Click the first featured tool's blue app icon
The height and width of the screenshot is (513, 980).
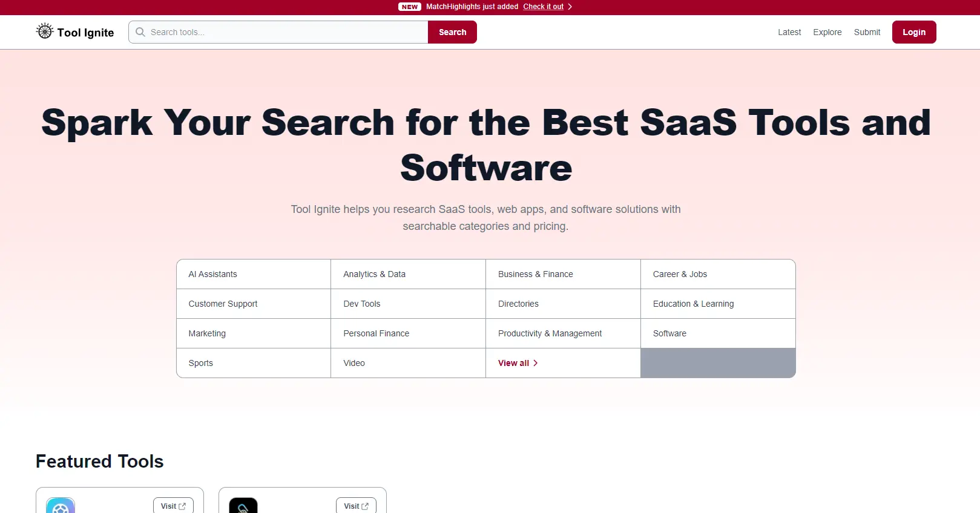pyautogui.click(x=61, y=506)
